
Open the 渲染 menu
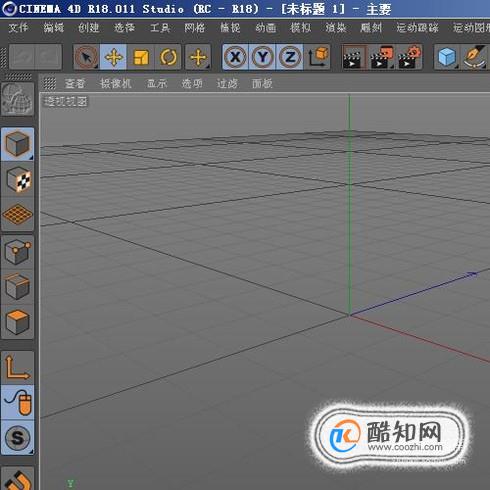tap(336, 28)
